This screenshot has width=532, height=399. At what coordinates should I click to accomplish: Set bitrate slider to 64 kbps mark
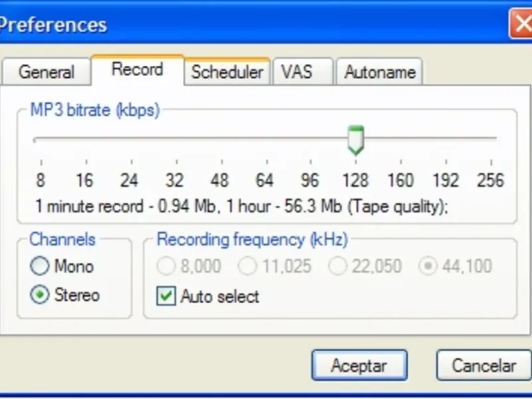(x=266, y=139)
